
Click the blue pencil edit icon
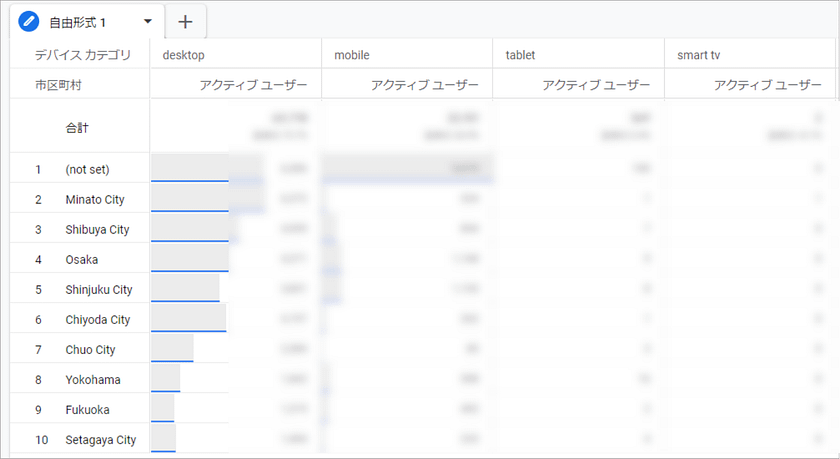click(x=29, y=21)
